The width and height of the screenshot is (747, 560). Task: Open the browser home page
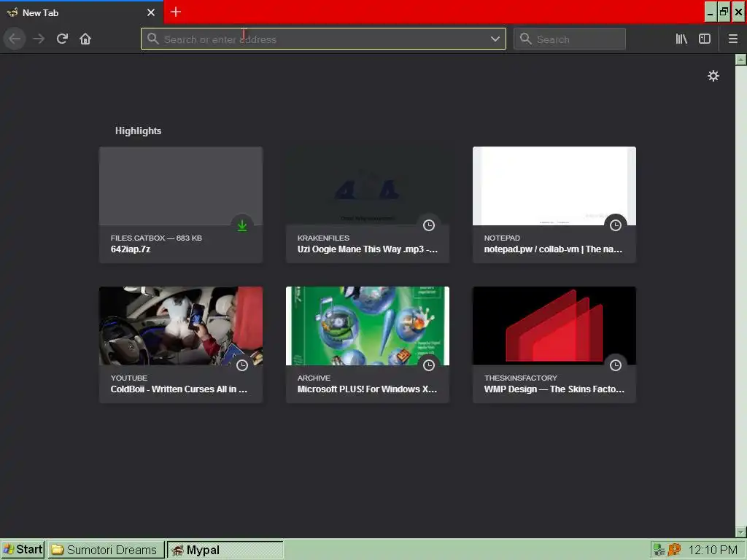pyautogui.click(x=85, y=39)
